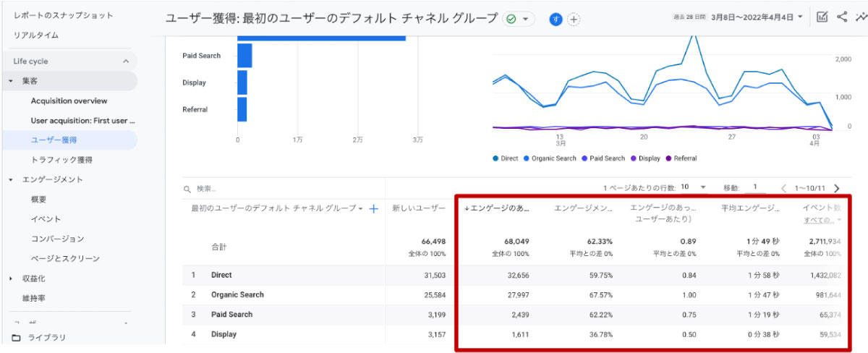The width and height of the screenshot is (868, 353).
Task: Toggle the Referral legend entry
Action: [681, 158]
